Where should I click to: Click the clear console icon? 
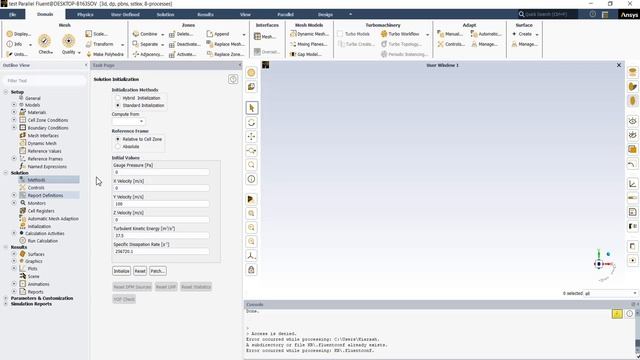pyautogui.click(x=617, y=313)
